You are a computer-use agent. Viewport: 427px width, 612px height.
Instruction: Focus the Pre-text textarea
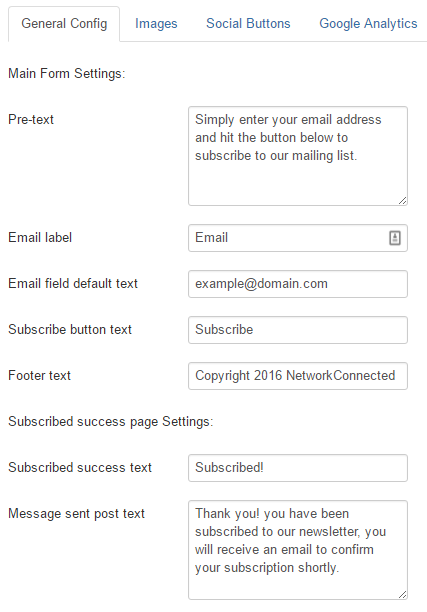pyautogui.click(x=298, y=156)
